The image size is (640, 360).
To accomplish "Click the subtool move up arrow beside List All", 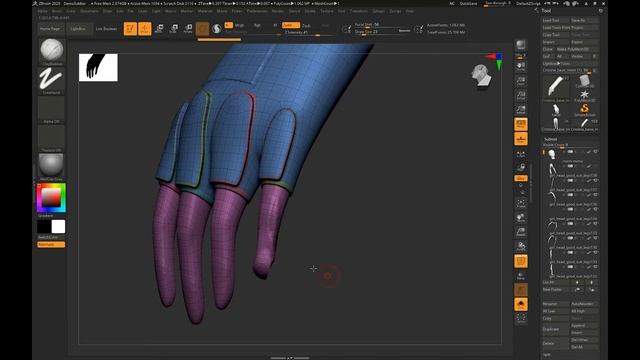I will pos(578,282).
